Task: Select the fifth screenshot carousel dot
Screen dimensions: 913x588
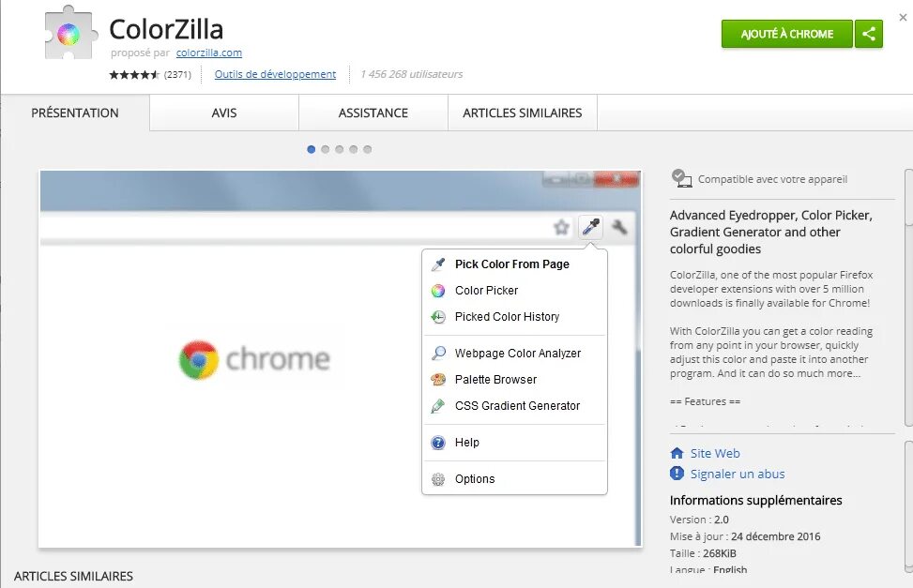Action: pos(367,150)
